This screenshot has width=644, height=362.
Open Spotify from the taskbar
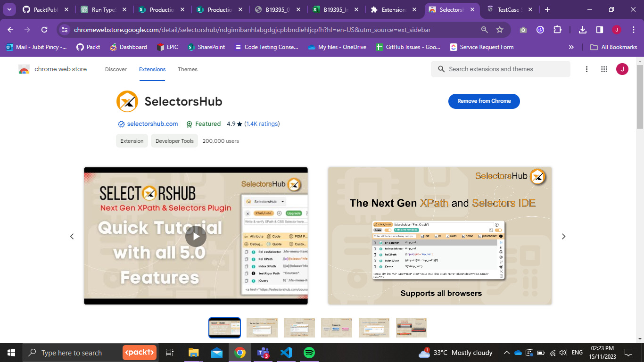[309, 353]
